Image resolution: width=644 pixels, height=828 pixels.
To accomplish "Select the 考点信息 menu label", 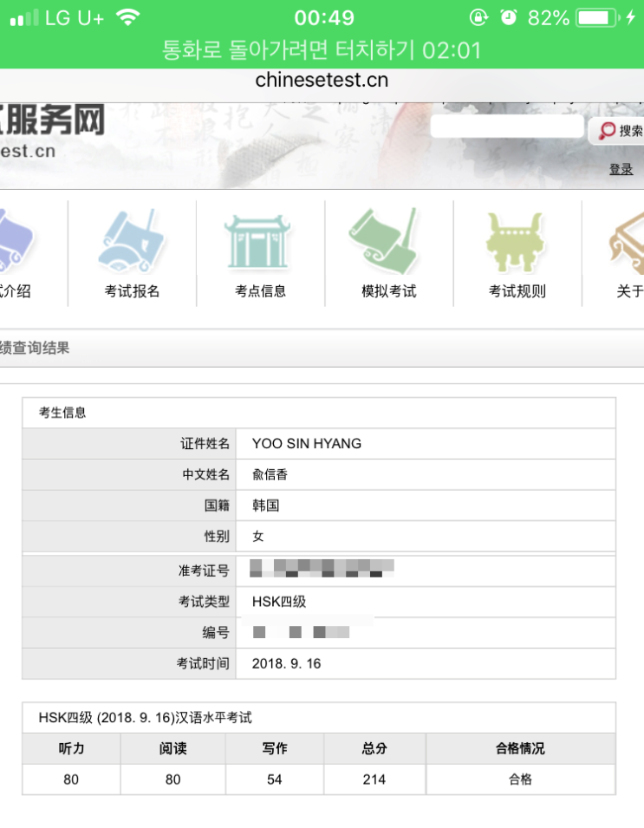I will click(260, 291).
